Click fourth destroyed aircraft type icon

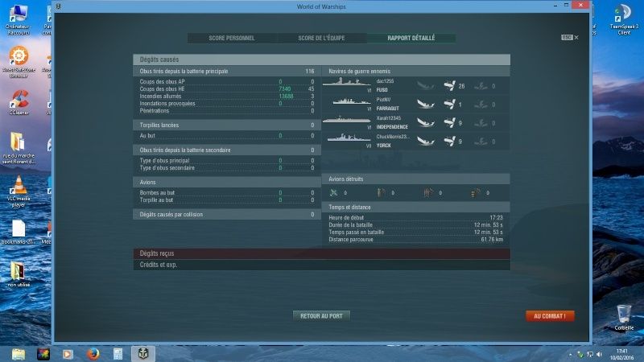tap(476, 192)
